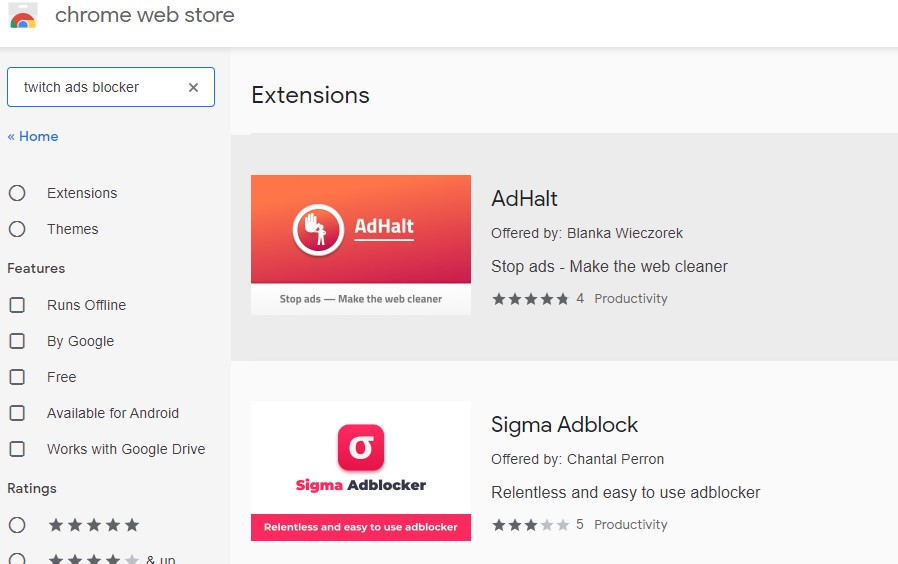Enable the By Google filter
Image resolution: width=898 pixels, height=564 pixels.
coord(17,341)
